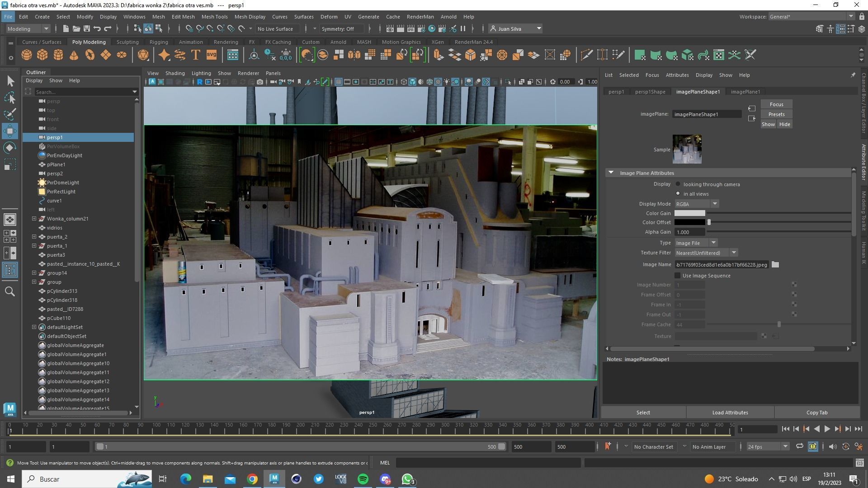The height and width of the screenshot is (488, 868).
Task: Pick the Paint selection tool
Action: coord(10,114)
